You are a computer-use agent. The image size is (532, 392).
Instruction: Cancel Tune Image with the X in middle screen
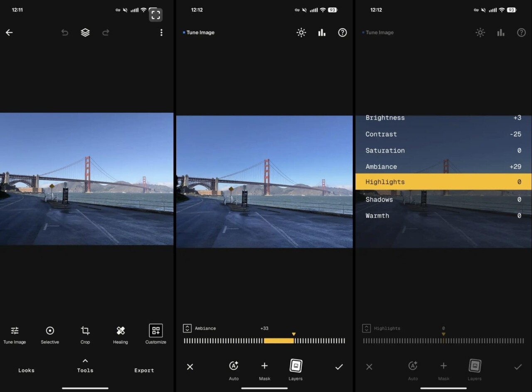coord(190,367)
